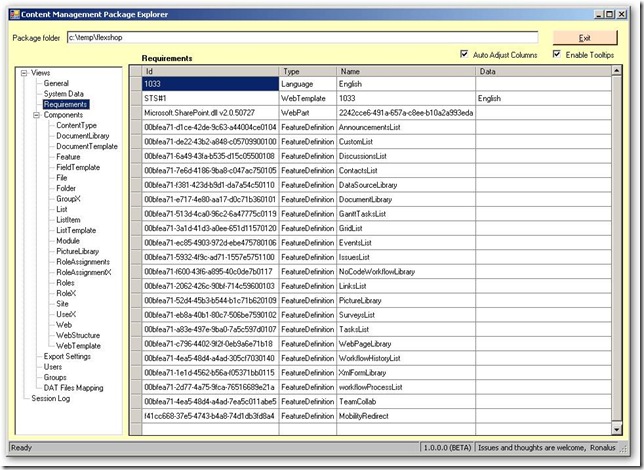Select RoleX tree item
This screenshot has width=644, height=470.
(66, 293)
